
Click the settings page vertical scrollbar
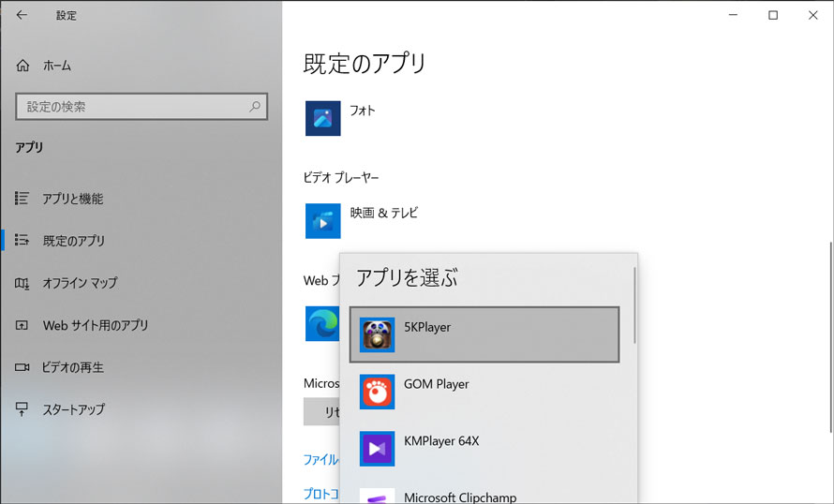(x=831, y=337)
